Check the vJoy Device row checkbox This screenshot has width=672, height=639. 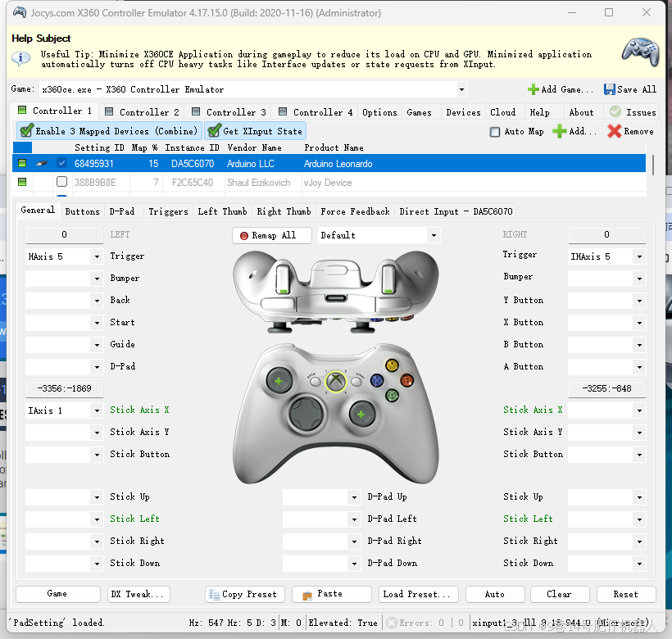[x=61, y=182]
